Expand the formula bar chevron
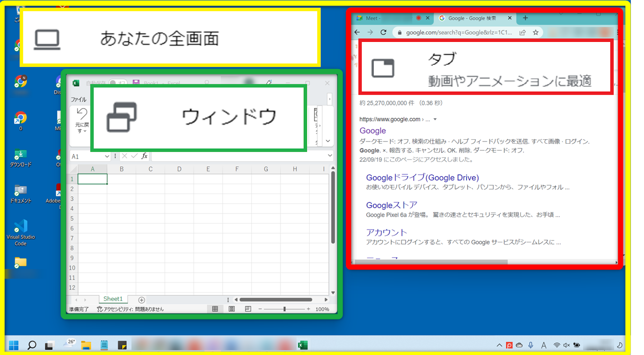Screen dimensions: 644x355 [330, 155]
